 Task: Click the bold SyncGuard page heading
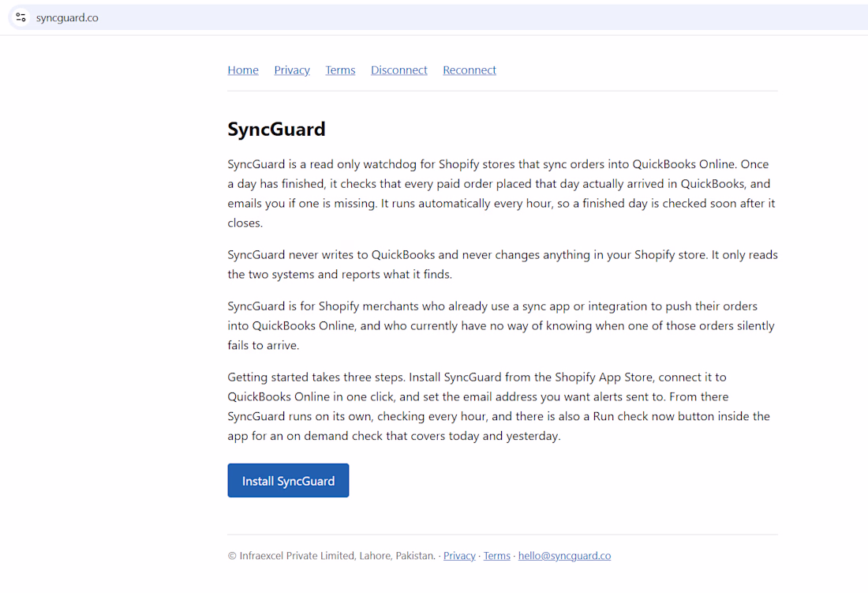point(276,129)
